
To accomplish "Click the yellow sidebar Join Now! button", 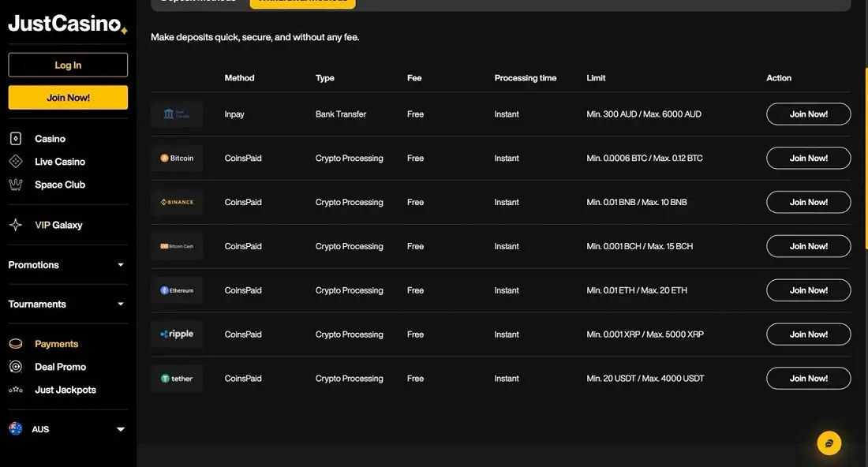I will coord(68,97).
